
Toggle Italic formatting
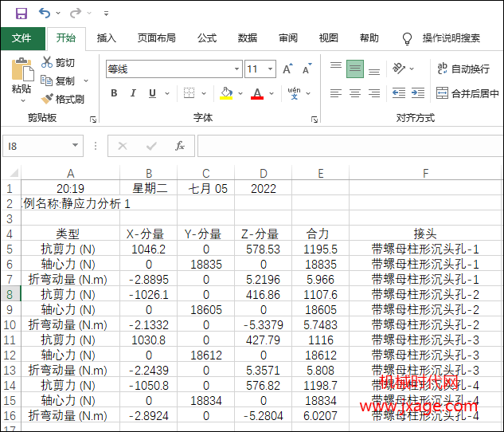(x=133, y=93)
